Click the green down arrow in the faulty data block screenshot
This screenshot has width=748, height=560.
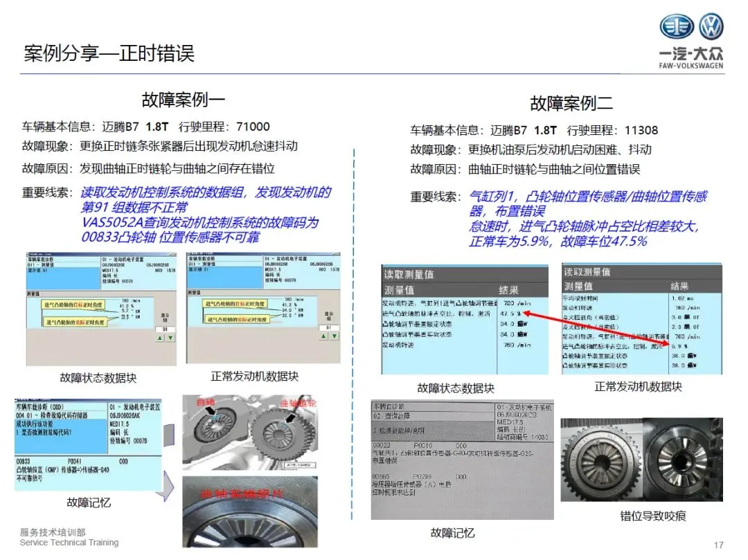click(170, 337)
